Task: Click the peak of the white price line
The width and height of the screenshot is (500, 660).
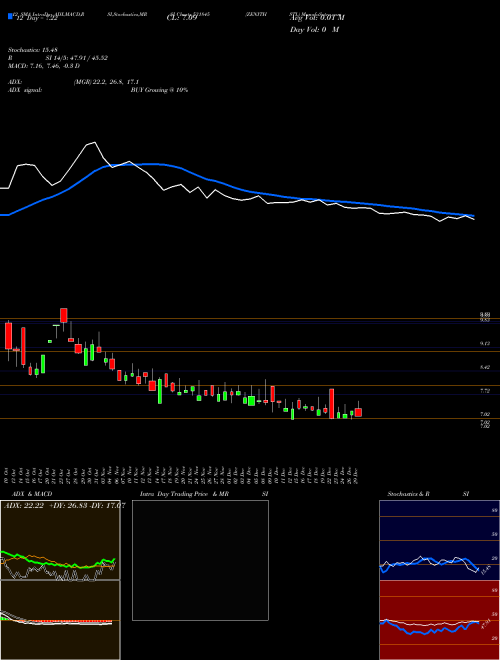Action: click(95, 143)
